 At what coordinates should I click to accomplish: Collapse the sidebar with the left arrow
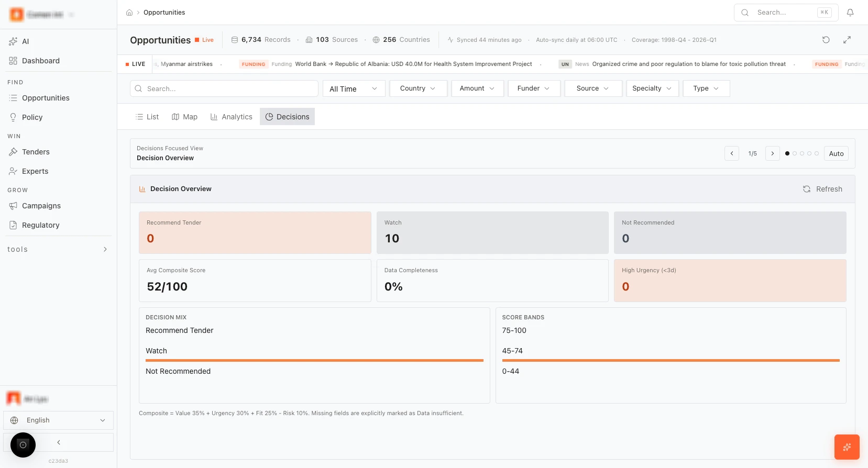pyautogui.click(x=59, y=442)
